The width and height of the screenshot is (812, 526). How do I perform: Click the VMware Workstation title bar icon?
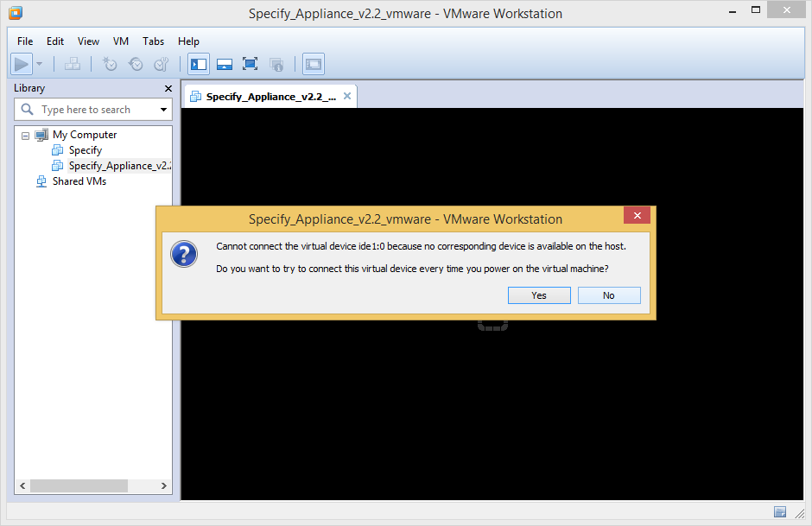pos(16,13)
